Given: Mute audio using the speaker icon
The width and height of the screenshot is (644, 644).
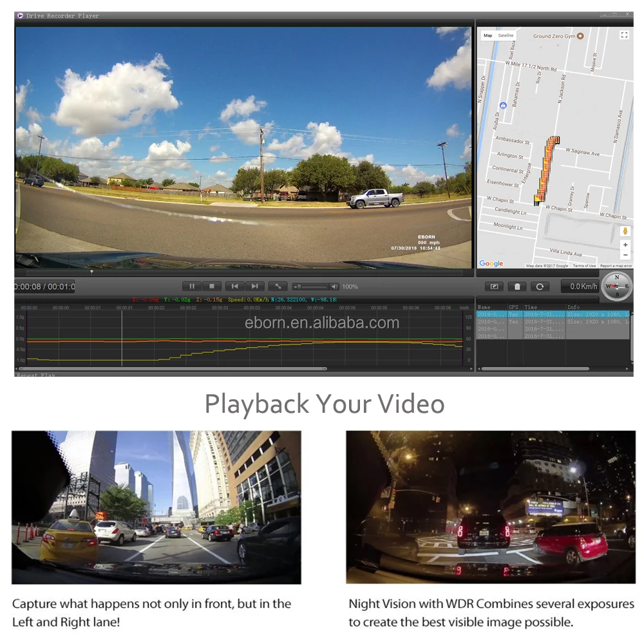Looking at the screenshot, I should point(334,287).
